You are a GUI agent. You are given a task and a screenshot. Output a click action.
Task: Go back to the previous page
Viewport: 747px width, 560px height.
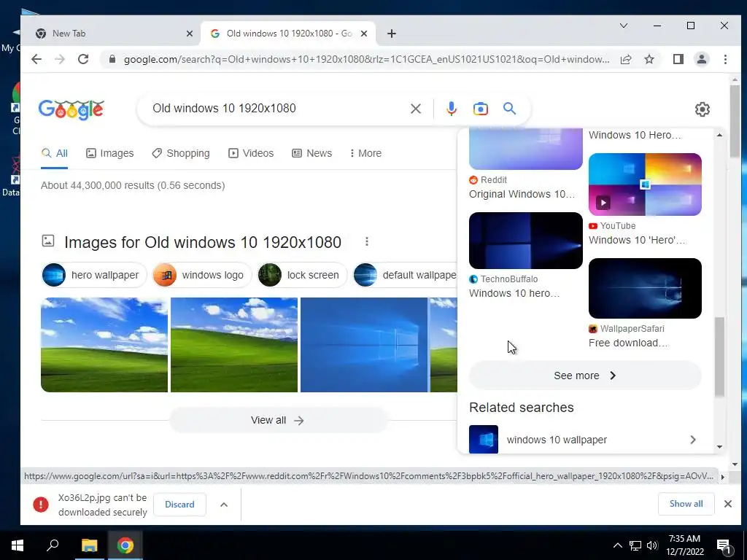pyautogui.click(x=36, y=59)
